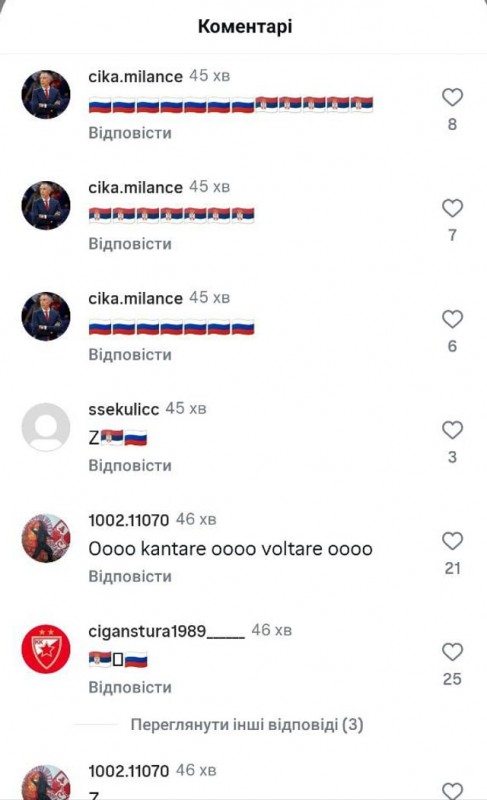
Task: Open the 1002.11070 avatar beside 'Oooo kantare'
Action: [46, 538]
